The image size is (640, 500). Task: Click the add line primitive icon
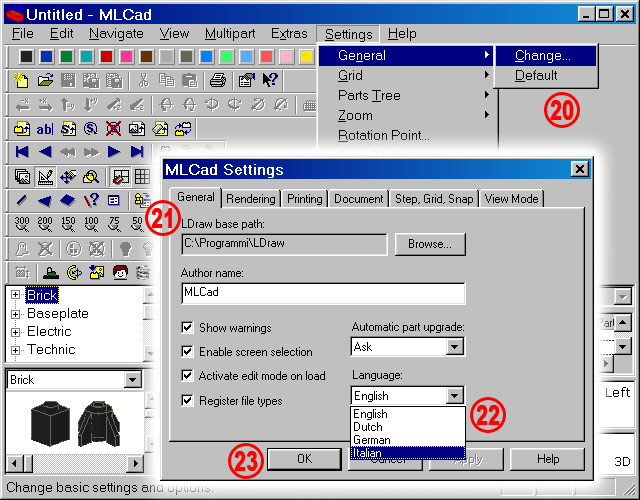[22, 200]
